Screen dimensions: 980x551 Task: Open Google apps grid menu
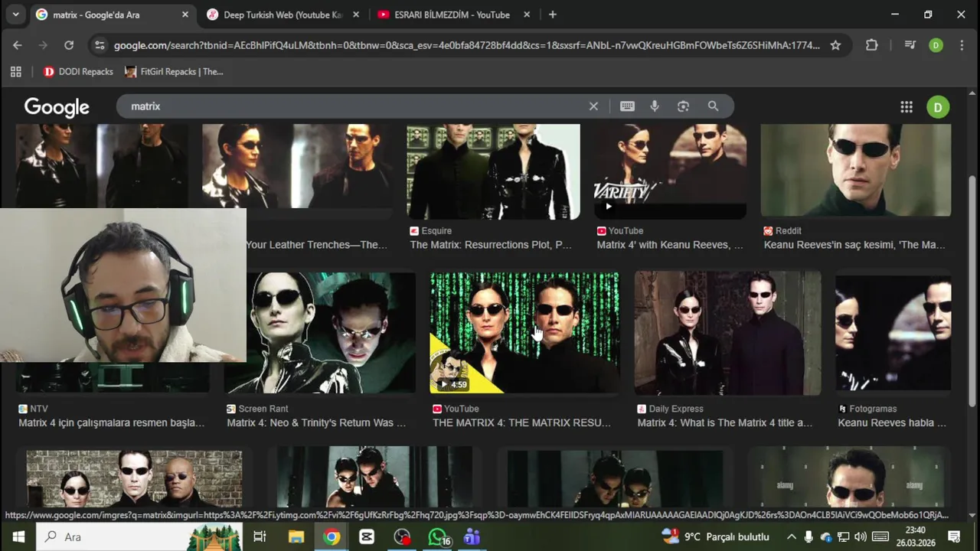point(906,107)
